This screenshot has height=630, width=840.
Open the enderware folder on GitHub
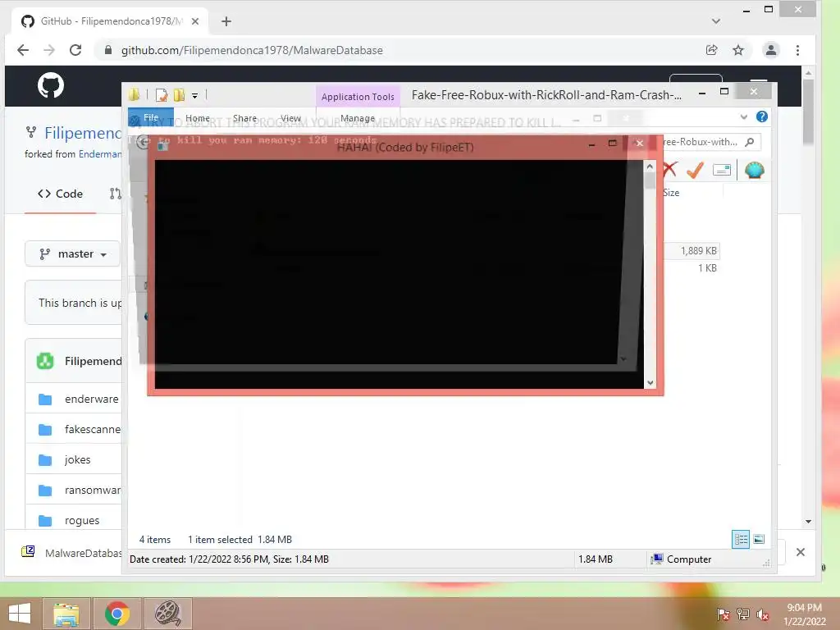coord(92,399)
